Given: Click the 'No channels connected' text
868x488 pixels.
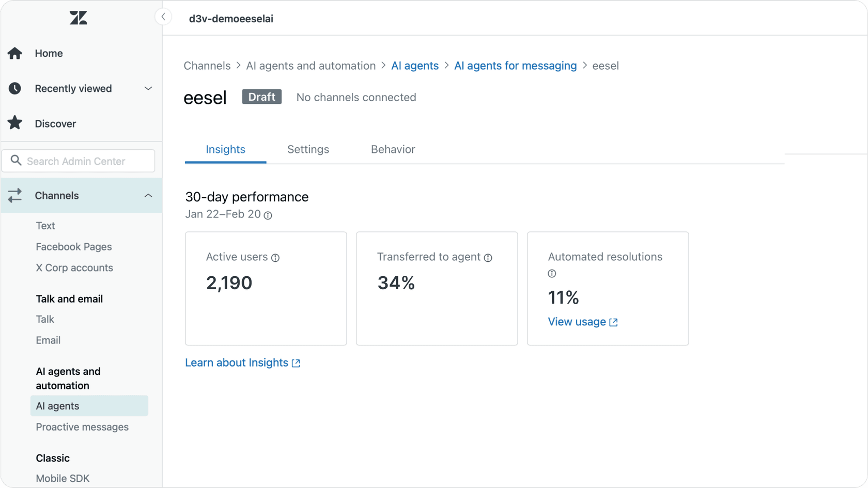Looking at the screenshot, I should 356,97.
